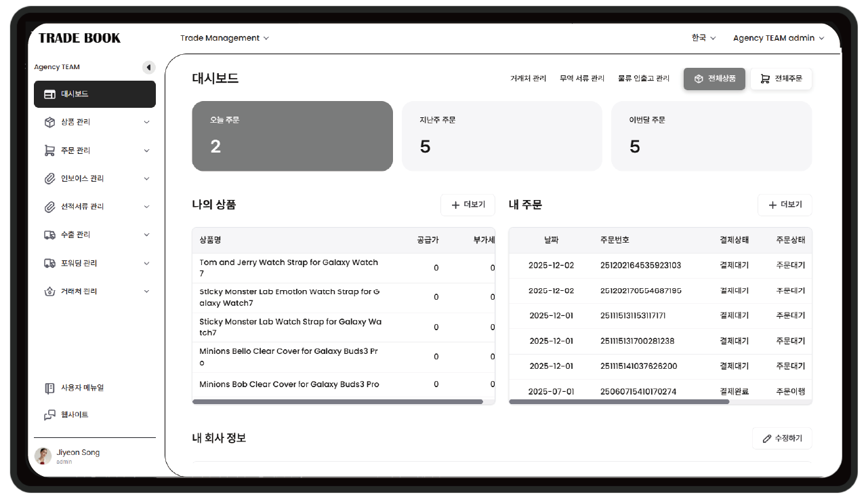This screenshot has height=499, width=868.
Task: Click order number 251115131153117171
Action: (x=633, y=316)
